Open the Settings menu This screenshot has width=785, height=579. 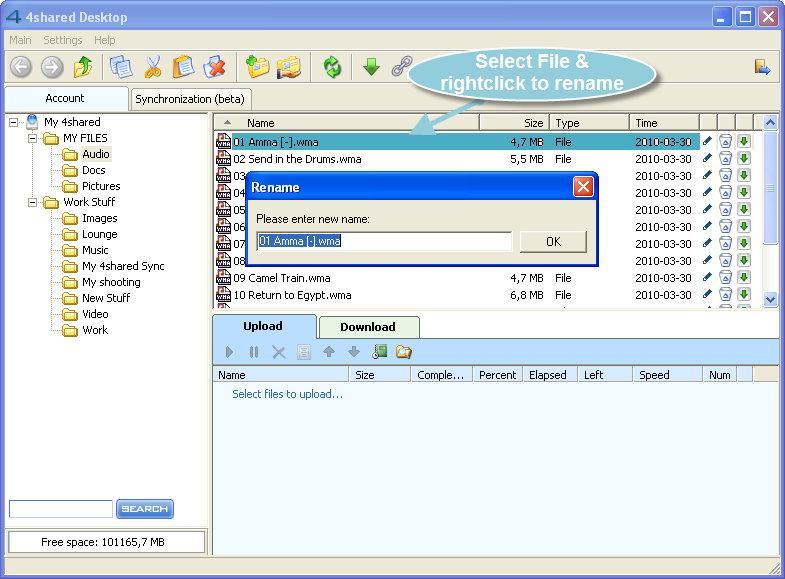click(x=63, y=40)
